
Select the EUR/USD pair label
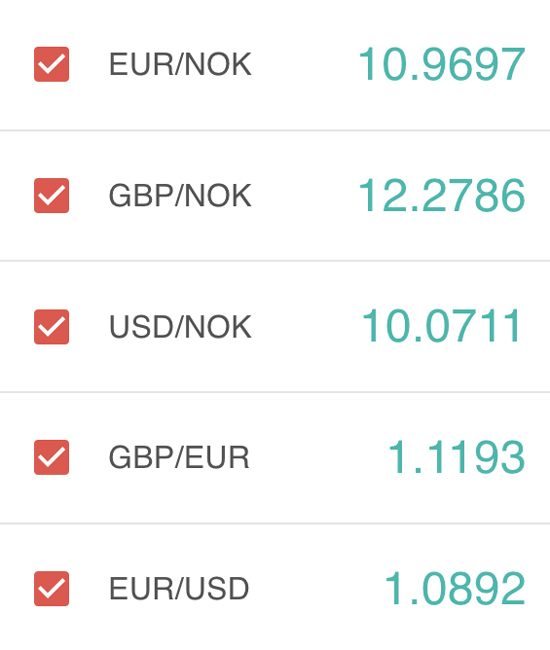pyautogui.click(x=179, y=589)
